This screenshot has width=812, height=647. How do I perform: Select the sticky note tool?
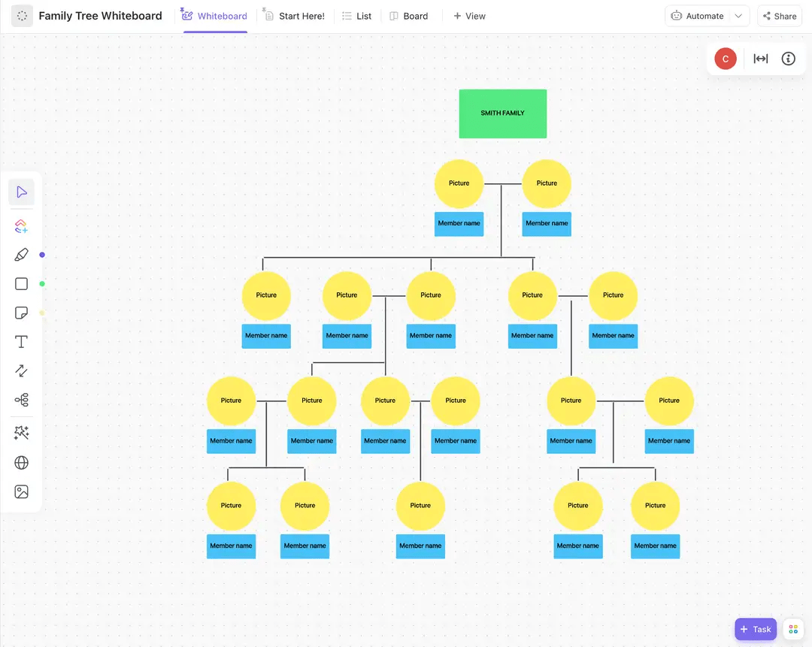[x=21, y=313]
